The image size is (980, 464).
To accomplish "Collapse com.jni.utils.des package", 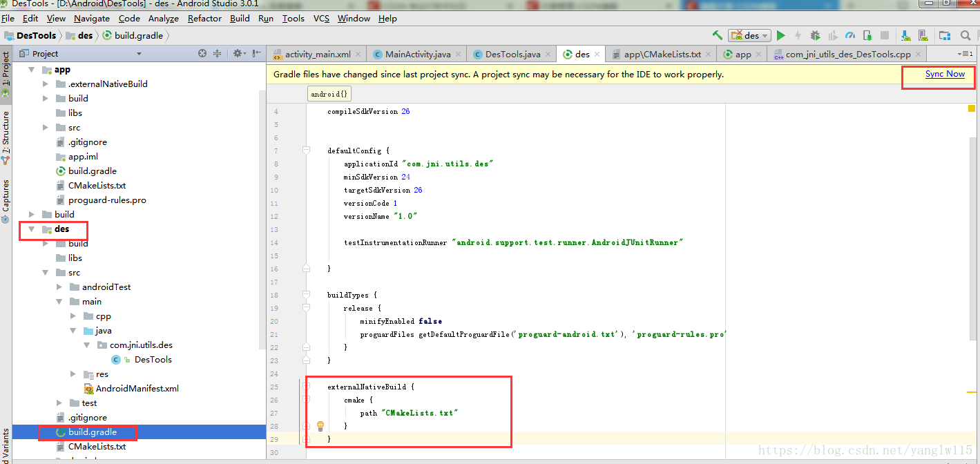I will click(87, 345).
